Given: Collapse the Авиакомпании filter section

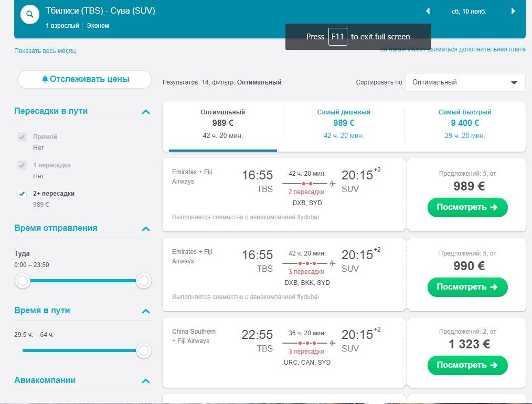Looking at the screenshot, I should 146,381.
